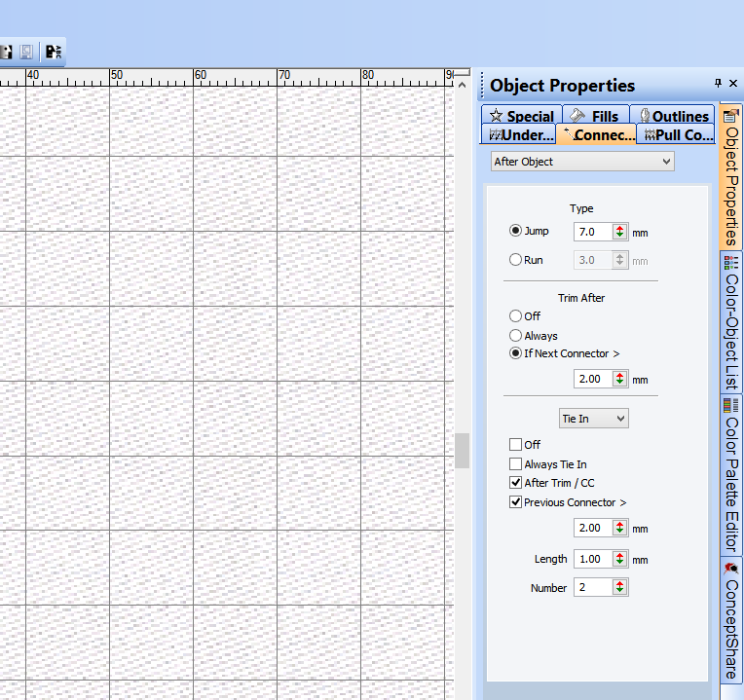Click the grayed-out floppy disk toolbar icon
Screen dimensions: 744x700
click(x=26, y=52)
